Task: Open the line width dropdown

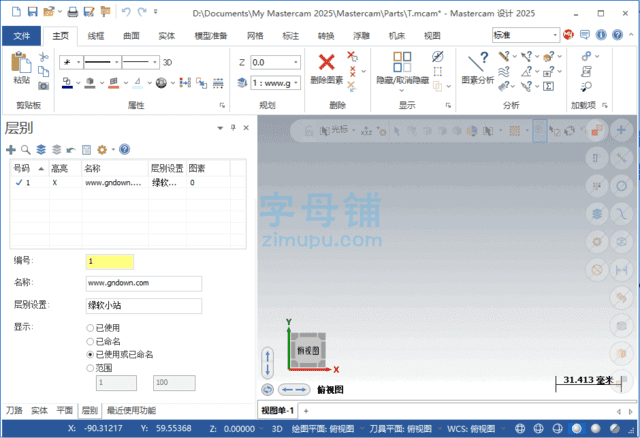Action: [155, 62]
